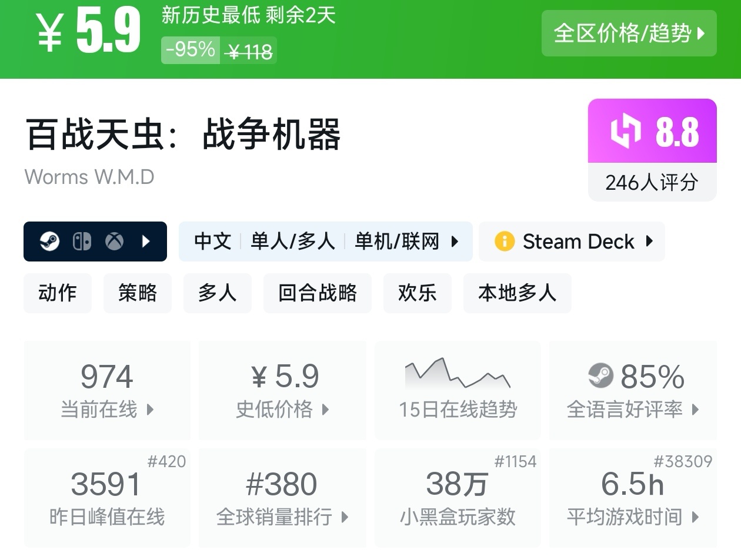Viewport: 741px width, 560px height.
Task: Expand the Steam Deck compatibility arrow
Action: coord(649,241)
